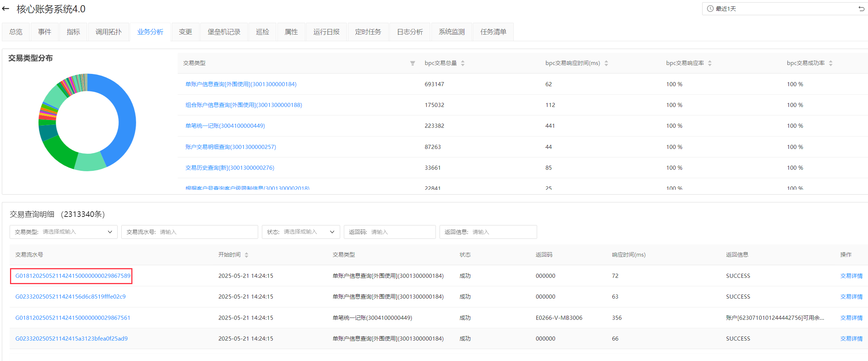Image resolution: width=868 pixels, height=361 pixels.
Task: Click return code E0266-V-MB3006
Action: coord(559,318)
